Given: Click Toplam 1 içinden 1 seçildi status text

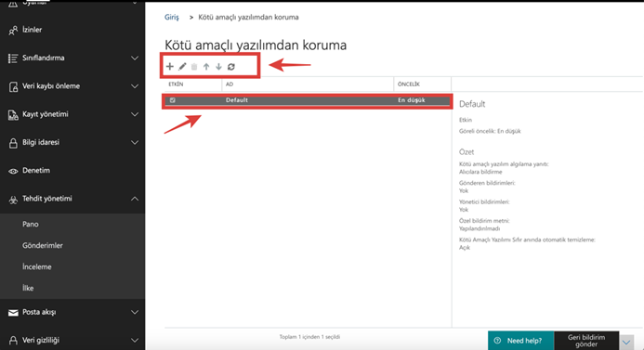Looking at the screenshot, I should (309, 337).
